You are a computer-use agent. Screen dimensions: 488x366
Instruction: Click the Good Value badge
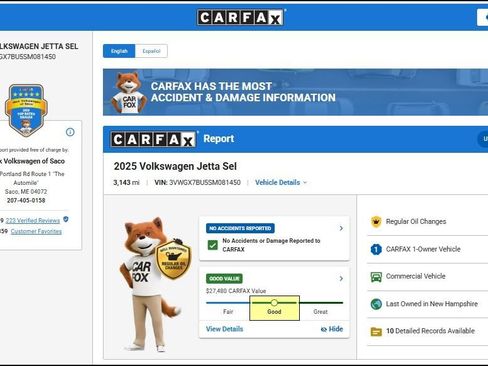tap(224, 279)
